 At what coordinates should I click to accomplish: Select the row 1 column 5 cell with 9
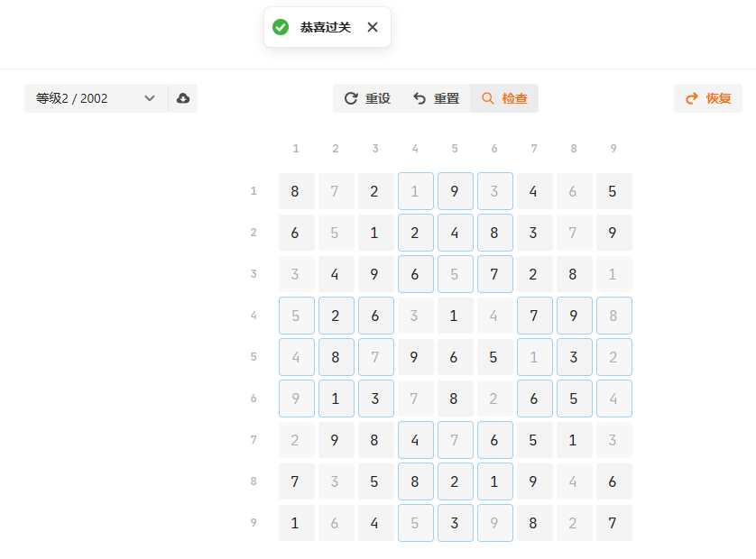[455, 191]
